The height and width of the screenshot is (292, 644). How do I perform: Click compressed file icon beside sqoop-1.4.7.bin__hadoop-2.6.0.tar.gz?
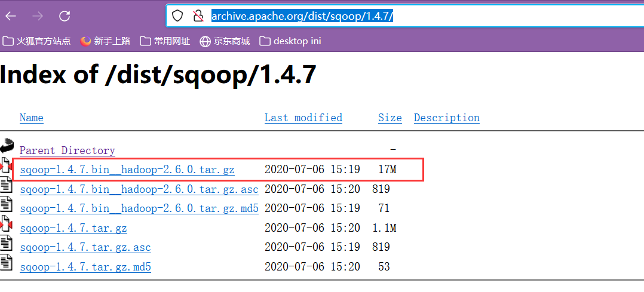(7, 165)
